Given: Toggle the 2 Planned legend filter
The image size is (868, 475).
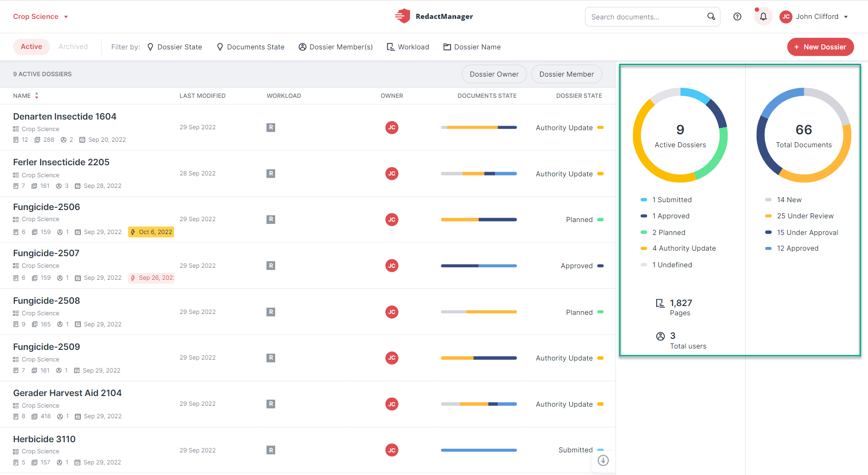Looking at the screenshot, I should coord(663,233).
